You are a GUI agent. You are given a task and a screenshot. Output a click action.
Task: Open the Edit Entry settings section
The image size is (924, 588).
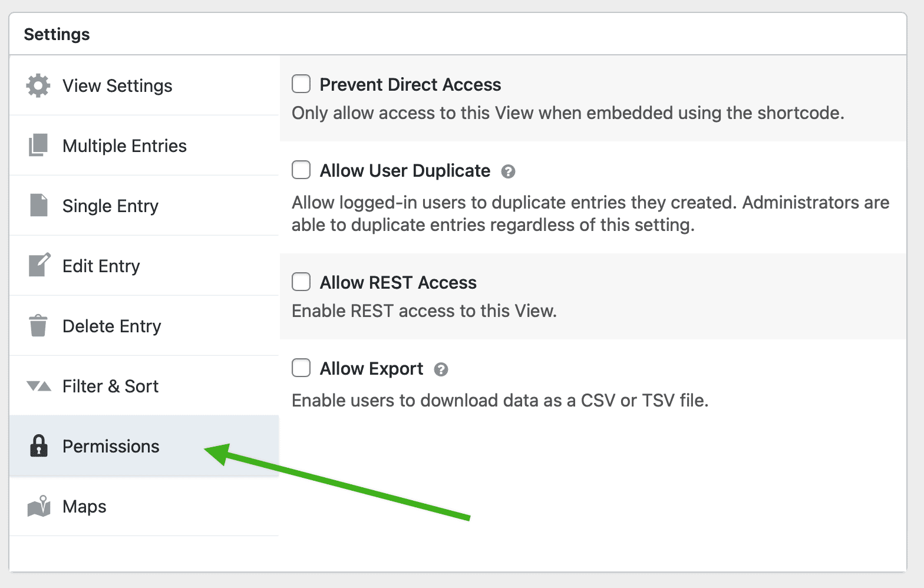pyautogui.click(x=101, y=266)
